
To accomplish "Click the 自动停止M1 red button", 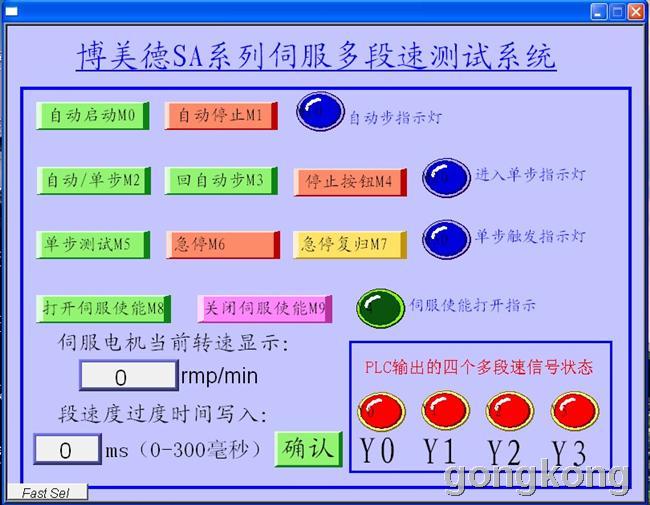I will click(221, 116).
